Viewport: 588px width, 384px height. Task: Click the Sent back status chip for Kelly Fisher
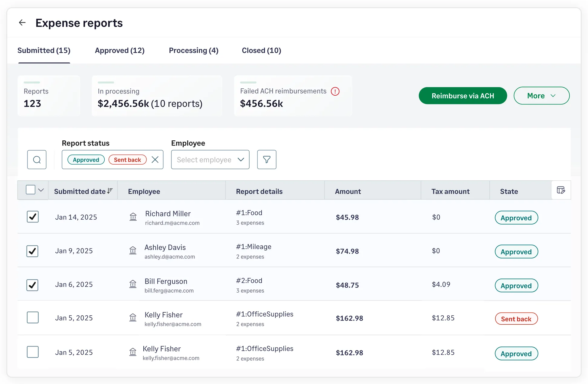(x=516, y=318)
